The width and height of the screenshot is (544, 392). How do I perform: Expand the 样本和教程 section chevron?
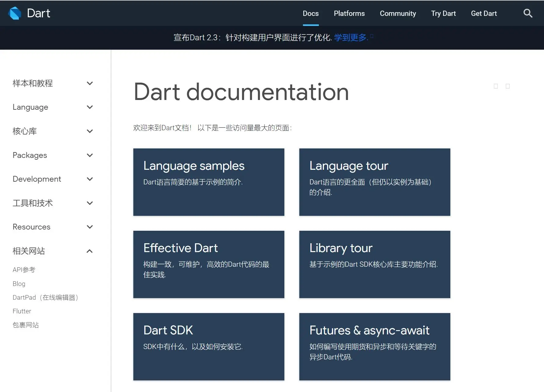coord(90,83)
